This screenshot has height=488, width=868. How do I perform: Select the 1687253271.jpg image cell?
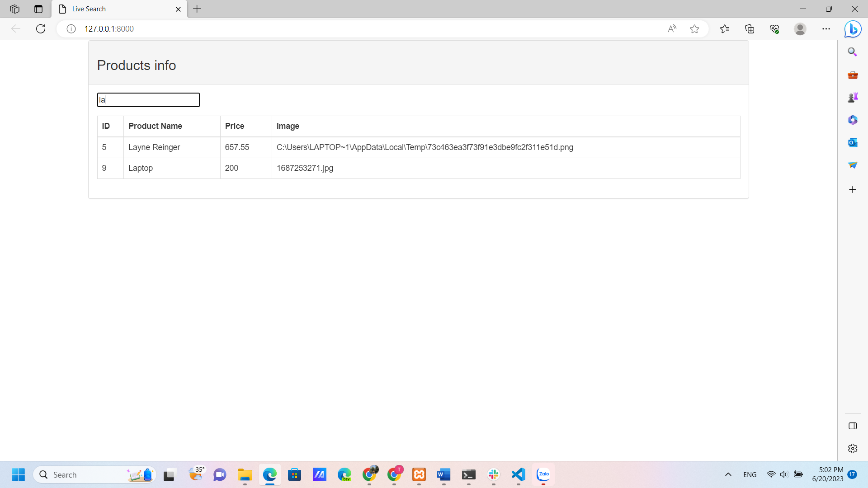[506, 168]
